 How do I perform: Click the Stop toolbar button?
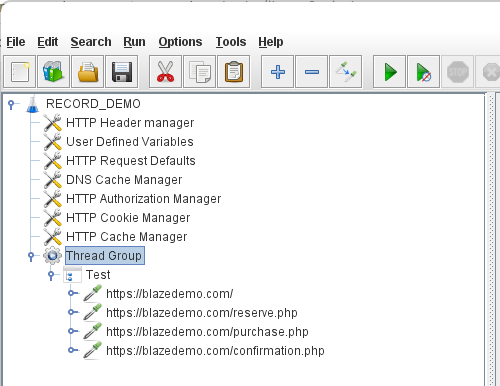(x=458, y=72)
